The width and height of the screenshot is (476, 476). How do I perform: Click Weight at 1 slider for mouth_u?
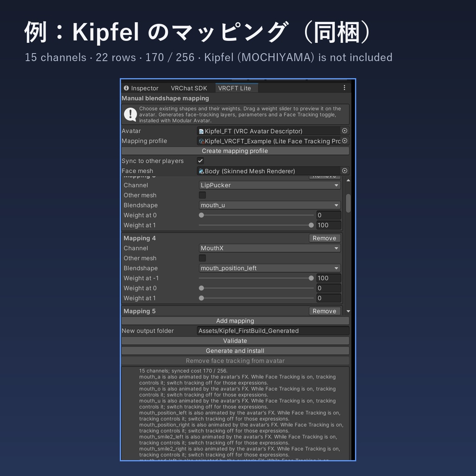point(256,225)
